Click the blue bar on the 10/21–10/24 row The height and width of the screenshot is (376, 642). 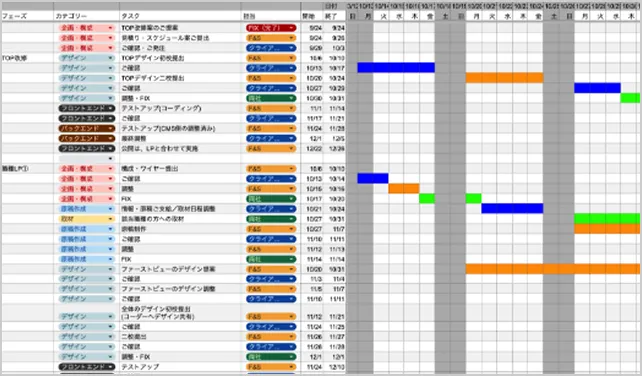pyautogui.click(x=512, y=208)
